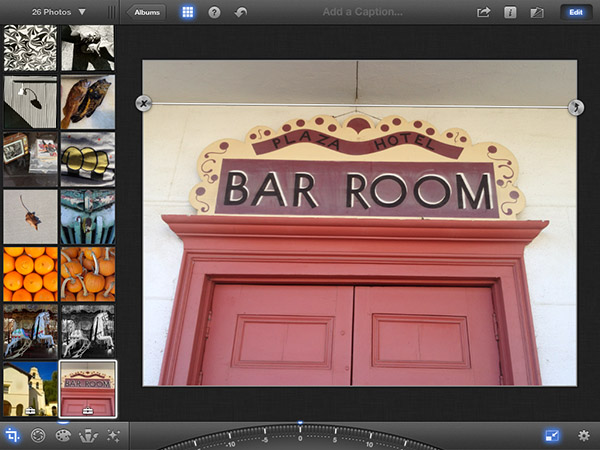This screenshot has height=450, width=600.
Task: Select the Exposure tool
Action: tap(38, 435)
